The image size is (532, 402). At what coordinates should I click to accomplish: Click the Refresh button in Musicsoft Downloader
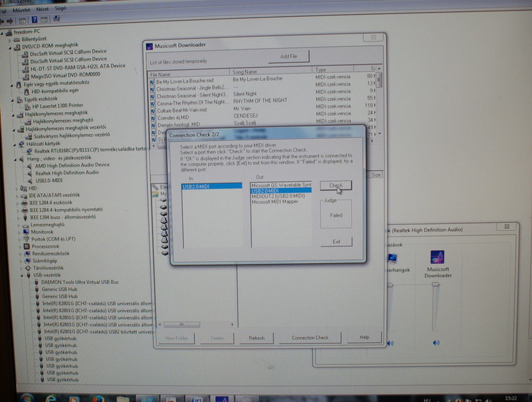[x=256, y=338]
